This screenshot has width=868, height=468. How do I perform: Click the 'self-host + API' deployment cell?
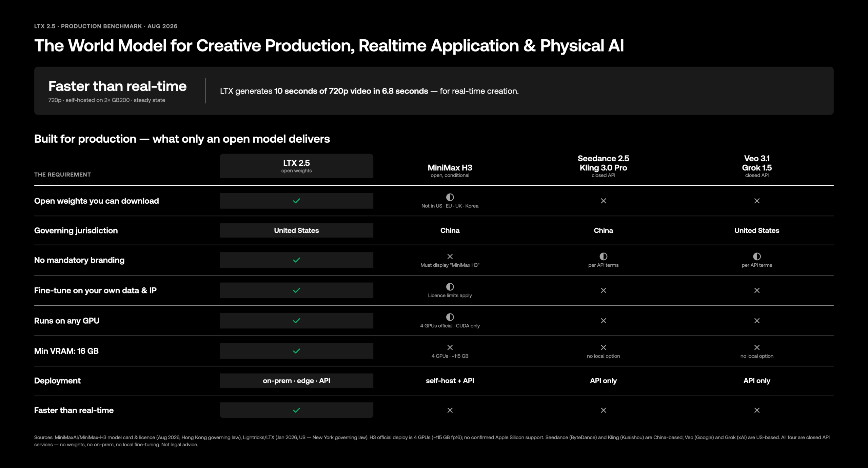450,381
